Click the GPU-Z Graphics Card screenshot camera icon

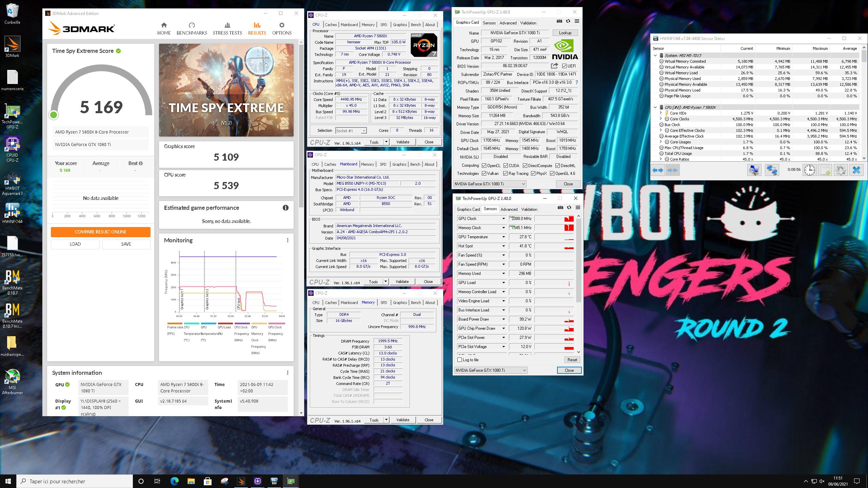tap(559, 21)
